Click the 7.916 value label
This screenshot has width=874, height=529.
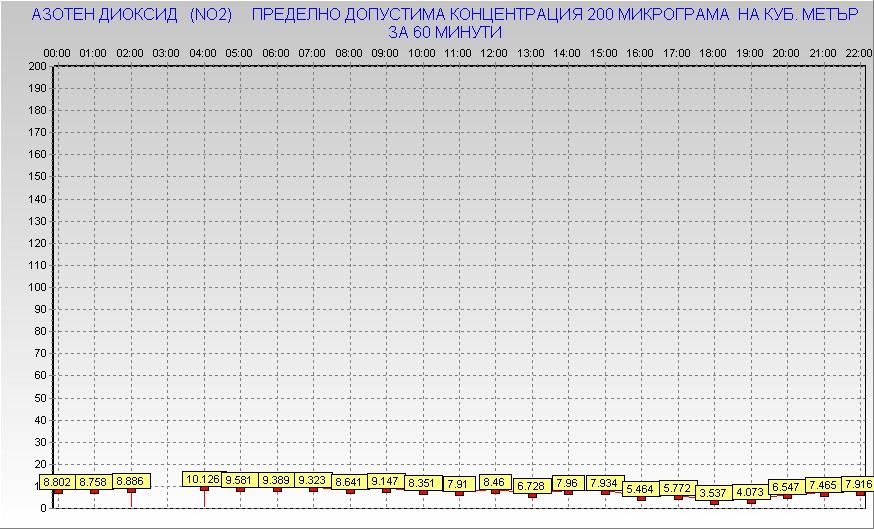point(858,483)
